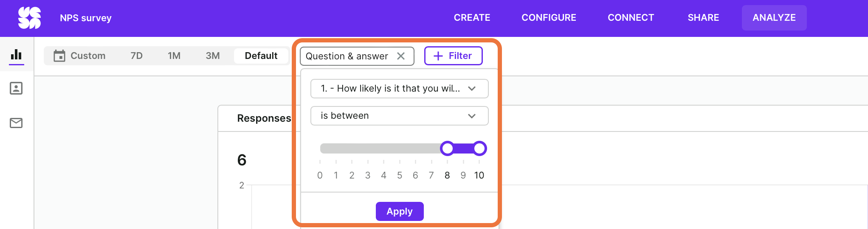
Task: Open the contacts sidebar icon
Action: point(16,88)
